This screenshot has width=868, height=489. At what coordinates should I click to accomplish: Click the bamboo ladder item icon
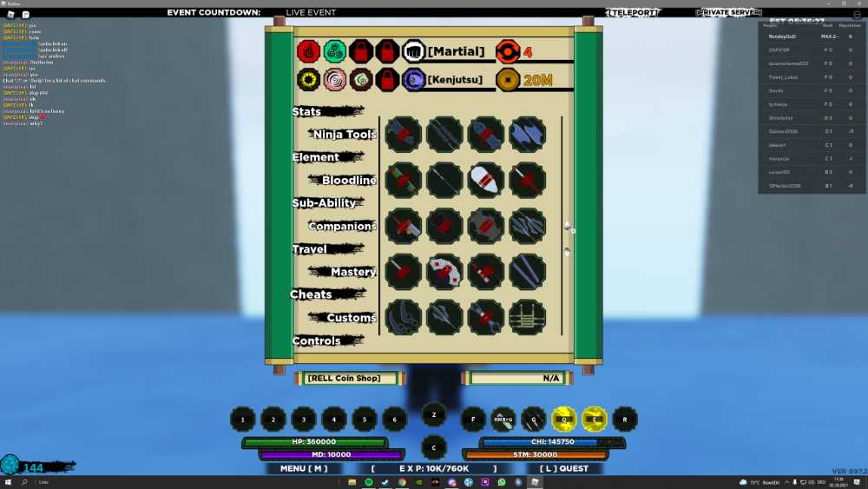pos(527,317)
